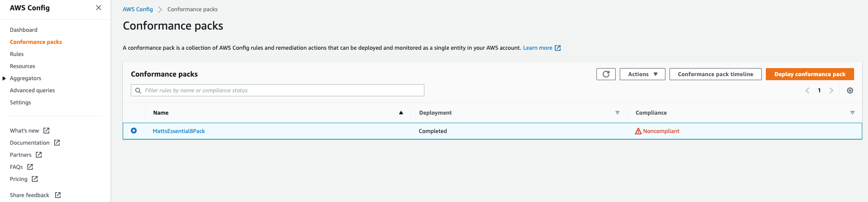Go to previous page arrow

click(x=808, y=90)
